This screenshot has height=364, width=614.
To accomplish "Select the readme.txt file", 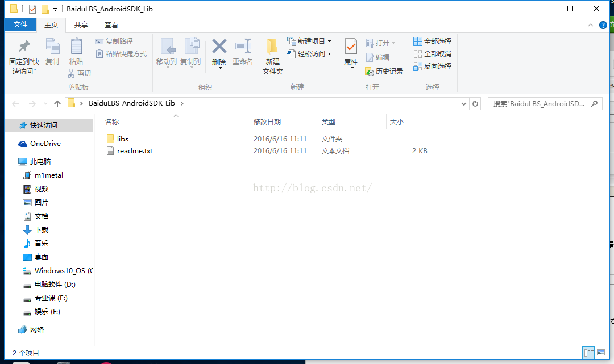I will [129, 151].
